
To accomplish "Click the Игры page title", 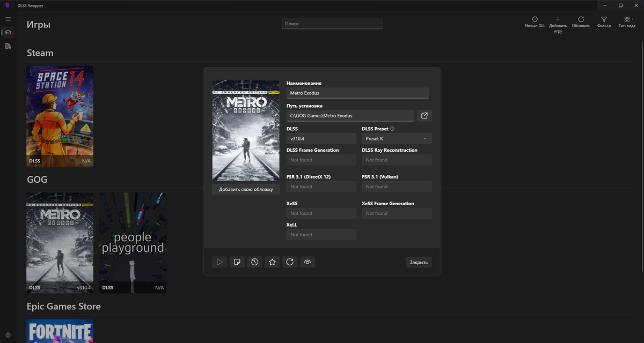I will 39,25.
